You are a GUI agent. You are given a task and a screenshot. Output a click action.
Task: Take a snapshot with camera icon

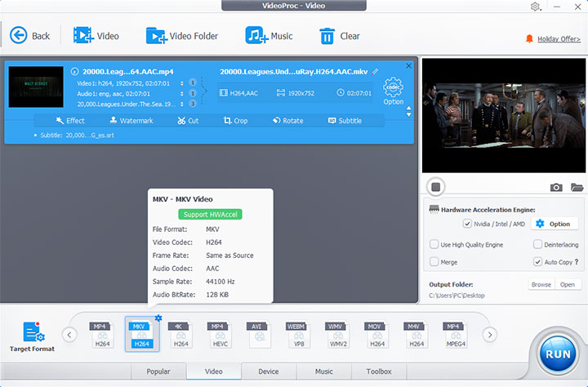point(556,187)
